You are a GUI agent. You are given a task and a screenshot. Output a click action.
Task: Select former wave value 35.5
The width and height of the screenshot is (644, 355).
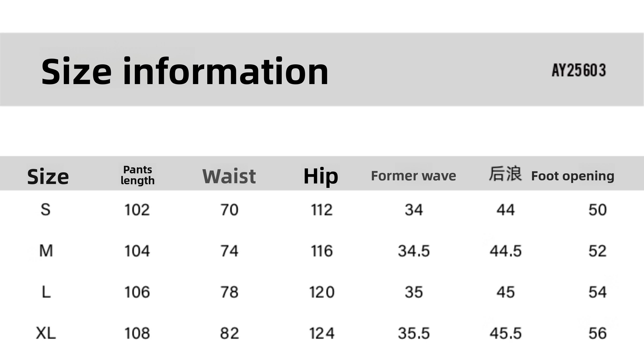click(414, 333)
